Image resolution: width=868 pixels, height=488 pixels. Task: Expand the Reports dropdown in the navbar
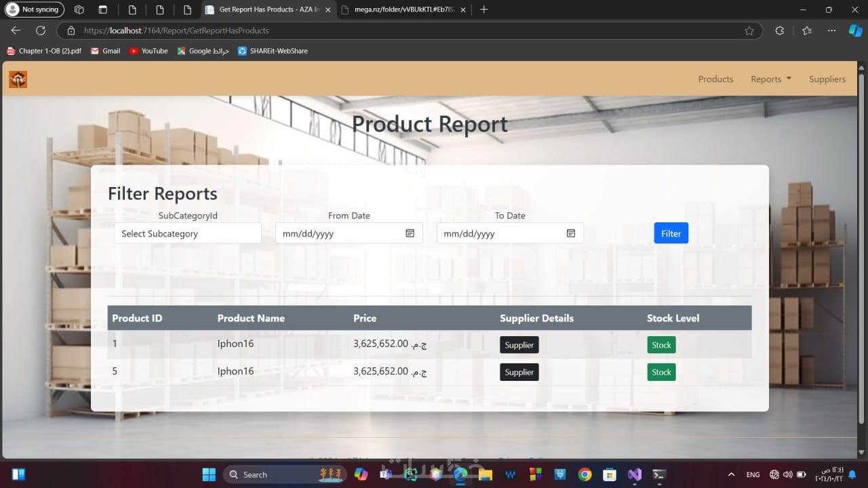pyautogui.click(x=771, y=79)
